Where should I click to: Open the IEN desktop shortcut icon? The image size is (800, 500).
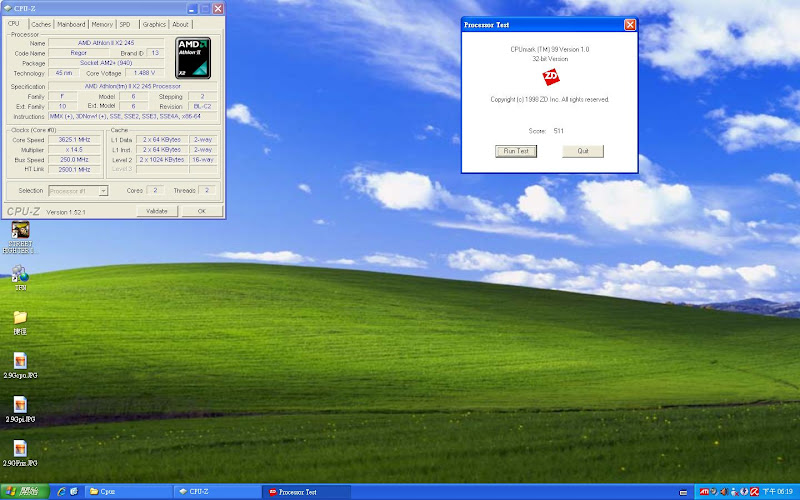pyautogui.click(x=20, y=273)
